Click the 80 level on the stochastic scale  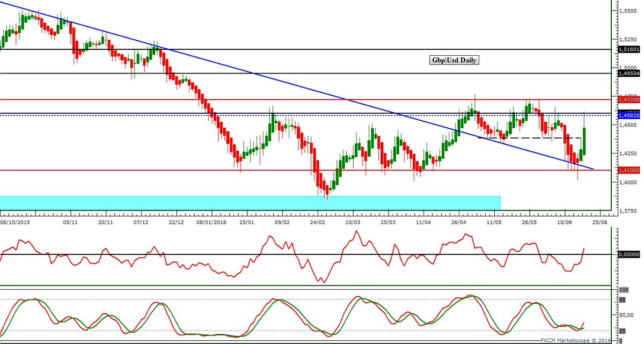[x=622, y=299]
